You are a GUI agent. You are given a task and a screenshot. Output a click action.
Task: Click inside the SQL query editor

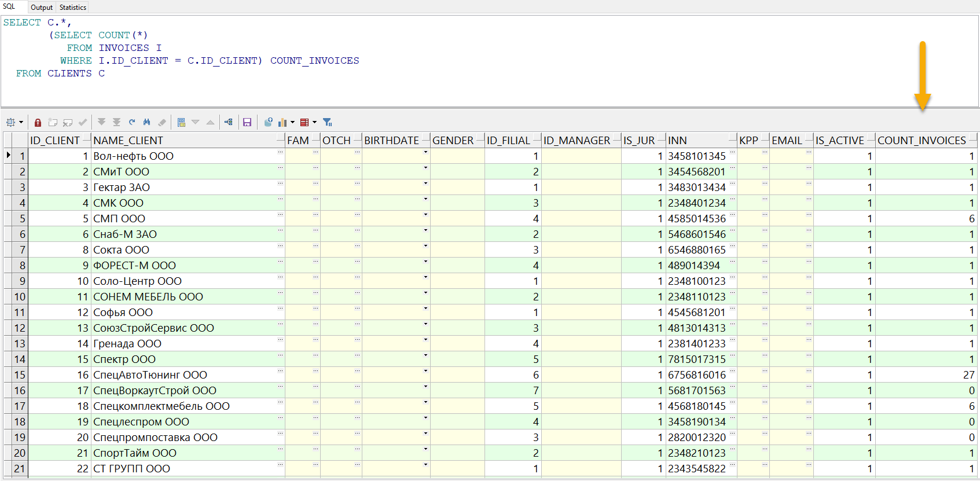(x=490, y=61)
